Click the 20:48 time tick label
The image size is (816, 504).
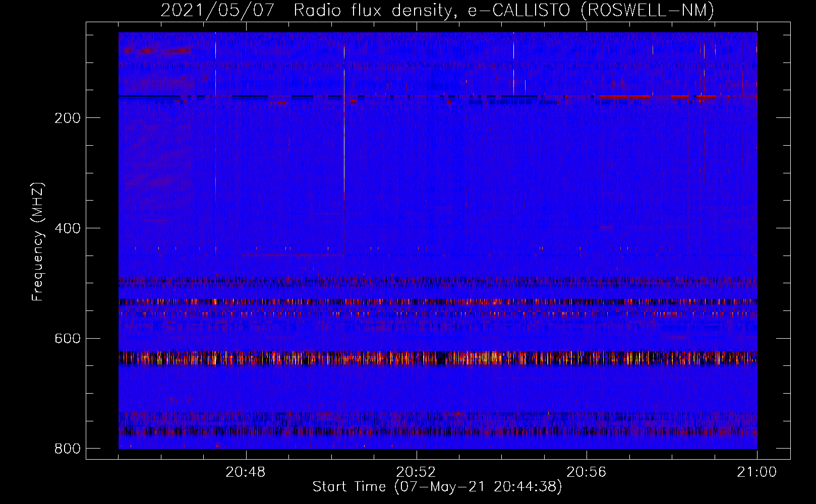246,472
